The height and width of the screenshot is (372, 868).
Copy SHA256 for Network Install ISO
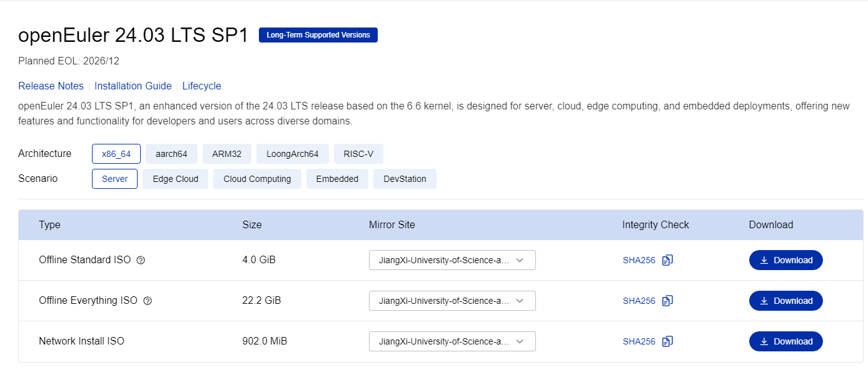(667, 341)
